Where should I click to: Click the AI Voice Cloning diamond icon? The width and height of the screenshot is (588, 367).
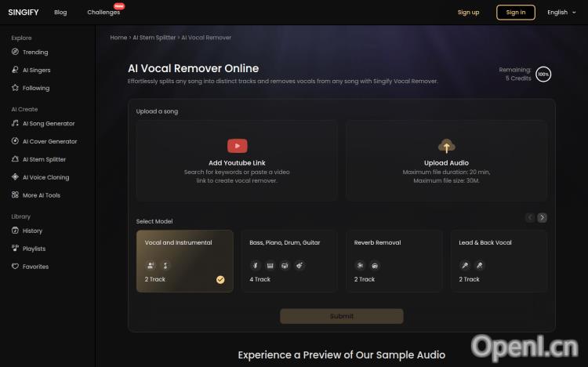15,176
